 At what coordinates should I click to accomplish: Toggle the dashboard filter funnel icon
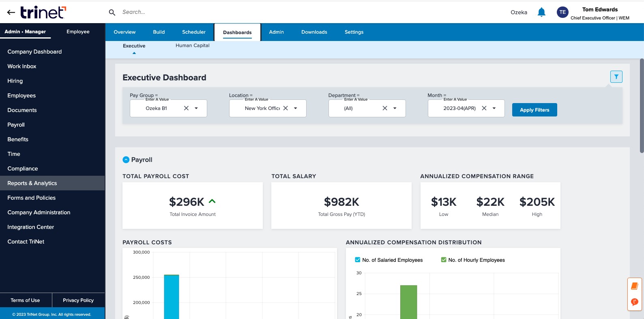(616, 77)
